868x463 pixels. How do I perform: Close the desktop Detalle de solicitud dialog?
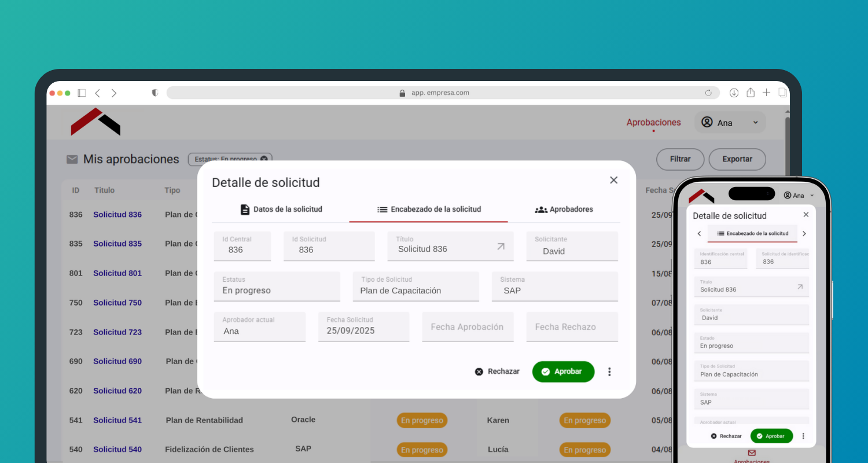tap(613, 180)
